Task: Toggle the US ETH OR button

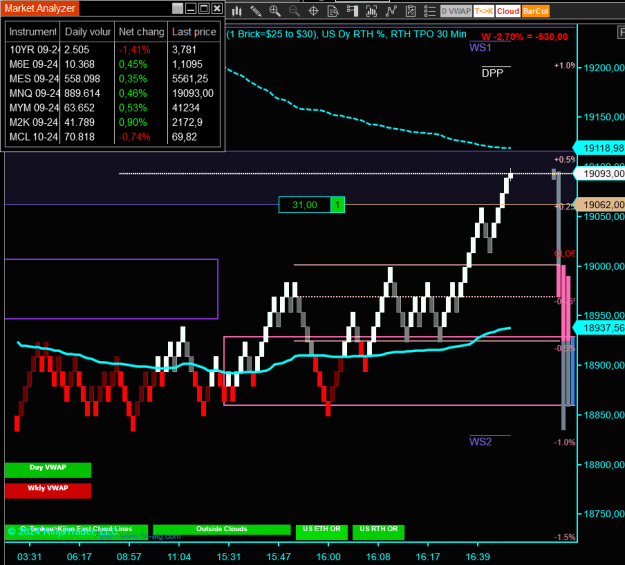Action: (322, 532)
